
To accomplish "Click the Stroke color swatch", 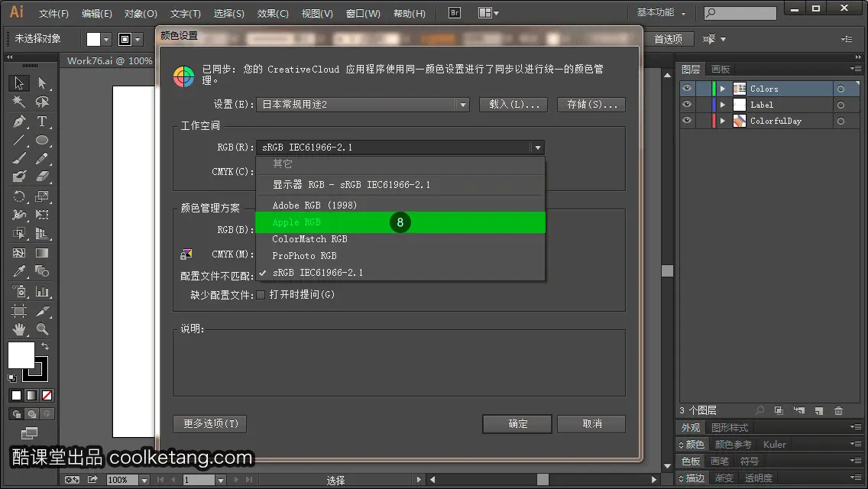I will [x=35, y=370].
